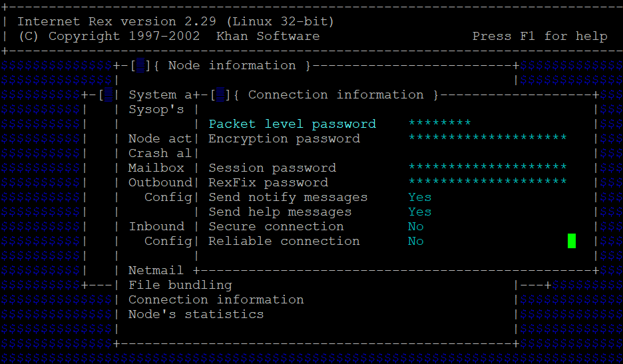Toggle Send help messages Yes value
Screen dimensions: 623x364
click(x=419, y=212)
